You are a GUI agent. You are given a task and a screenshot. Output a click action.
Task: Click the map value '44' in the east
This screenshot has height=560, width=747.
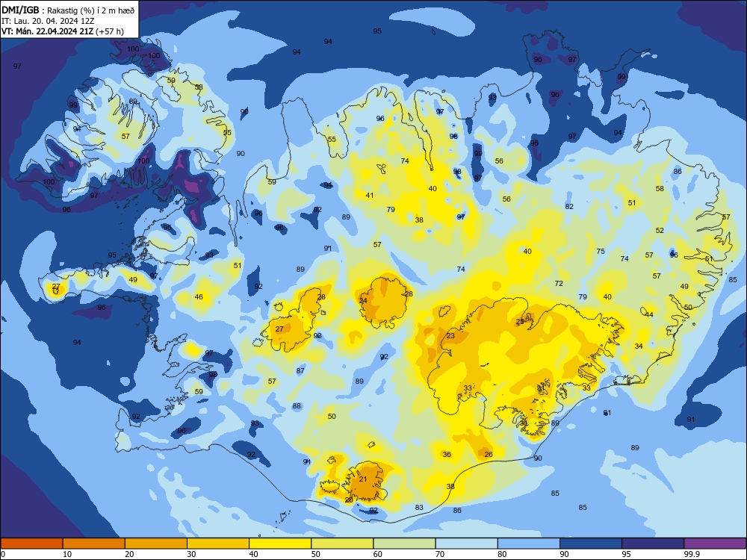click(x=649, y=315)
